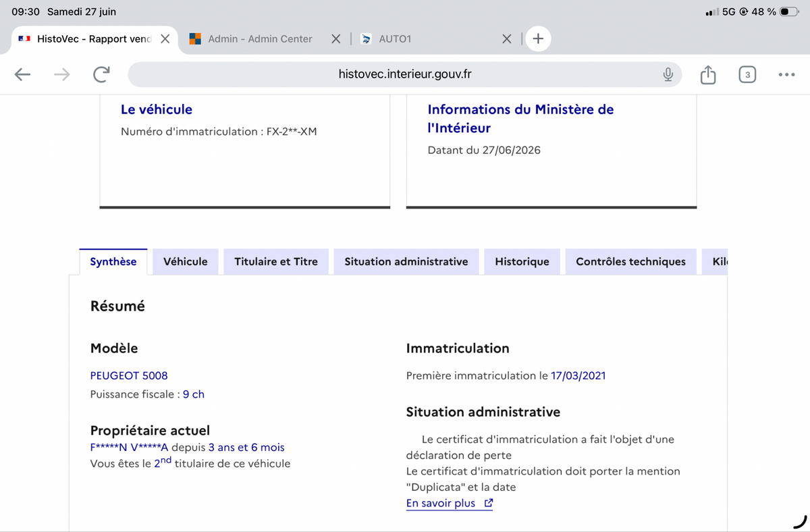The image size is (810, 532).
Task: Close the AUTO1 browser tab
Action: (507, 38)
